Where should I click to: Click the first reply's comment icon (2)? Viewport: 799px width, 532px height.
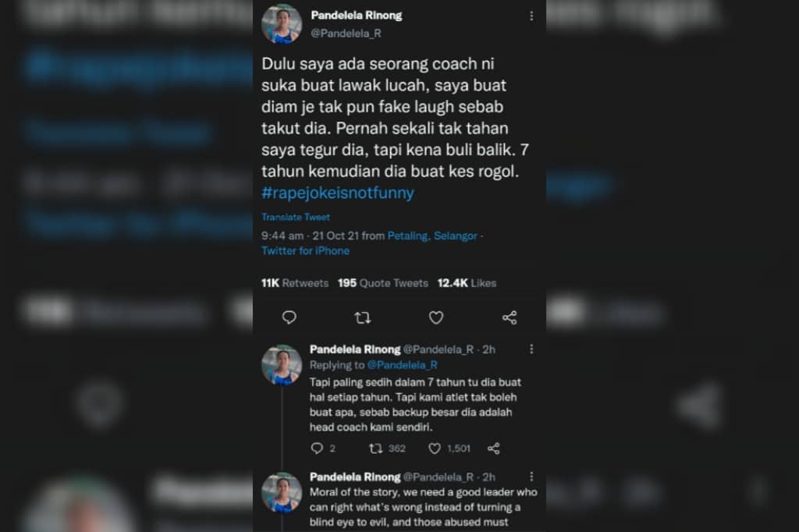(x=317, y=449)
